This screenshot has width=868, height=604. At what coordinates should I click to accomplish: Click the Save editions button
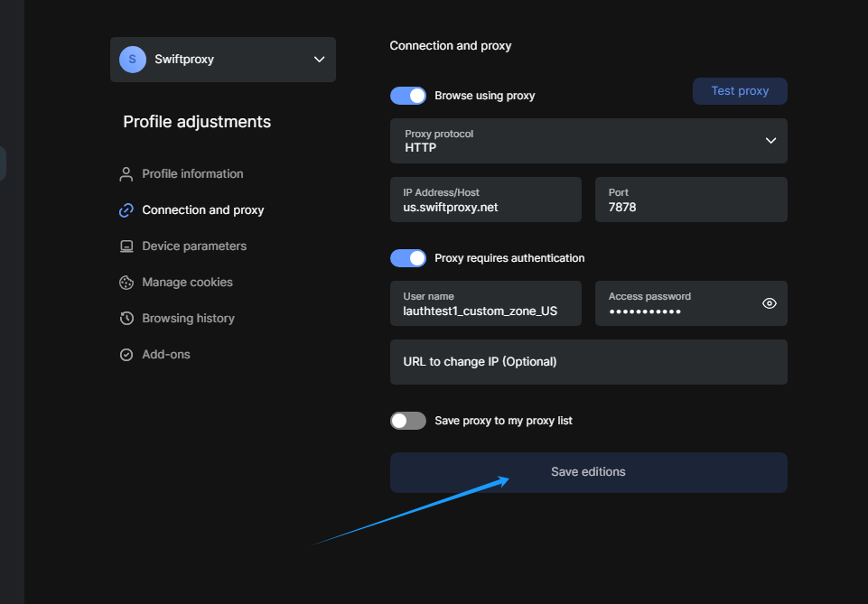pos(588,472)
